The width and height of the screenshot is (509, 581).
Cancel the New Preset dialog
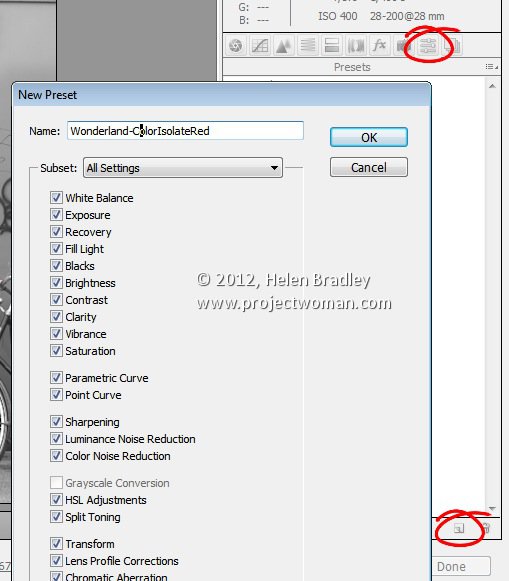pyautogui.click(x=369, y=167)
